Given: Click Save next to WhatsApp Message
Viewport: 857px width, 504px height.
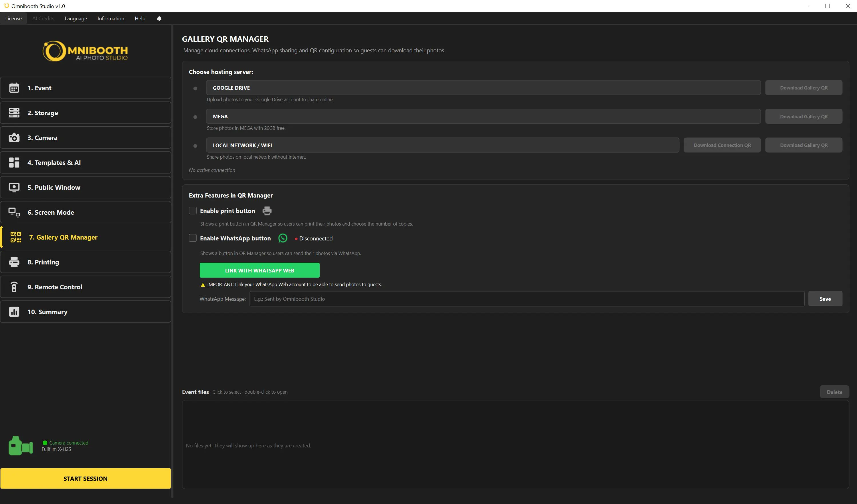Looking at the screenshot, I should click(825, 299).
